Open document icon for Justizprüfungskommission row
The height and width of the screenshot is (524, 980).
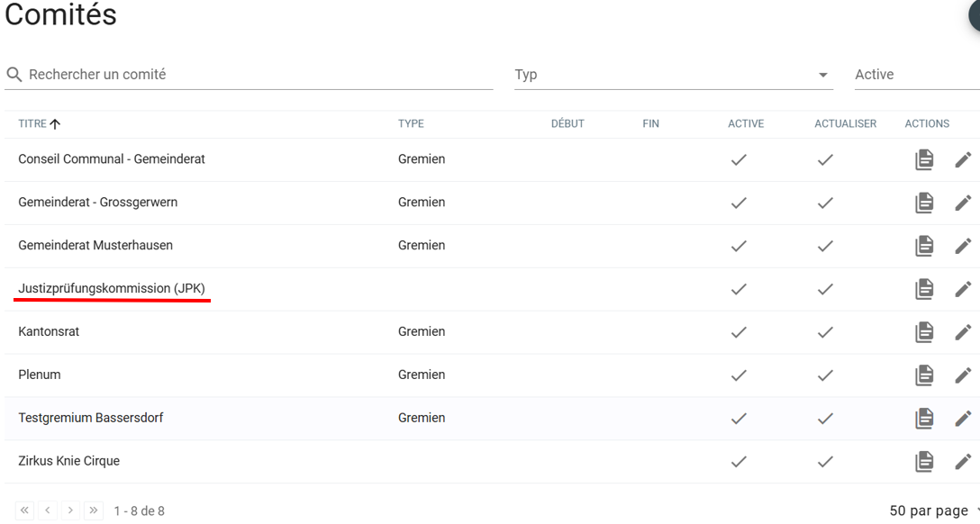(x=924, y=289)
